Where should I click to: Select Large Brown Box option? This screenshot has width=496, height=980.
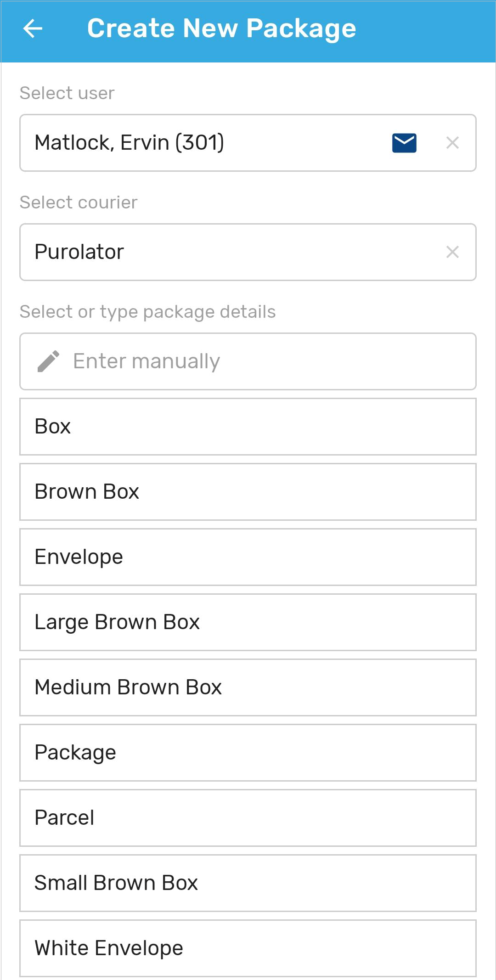point(248,622)
